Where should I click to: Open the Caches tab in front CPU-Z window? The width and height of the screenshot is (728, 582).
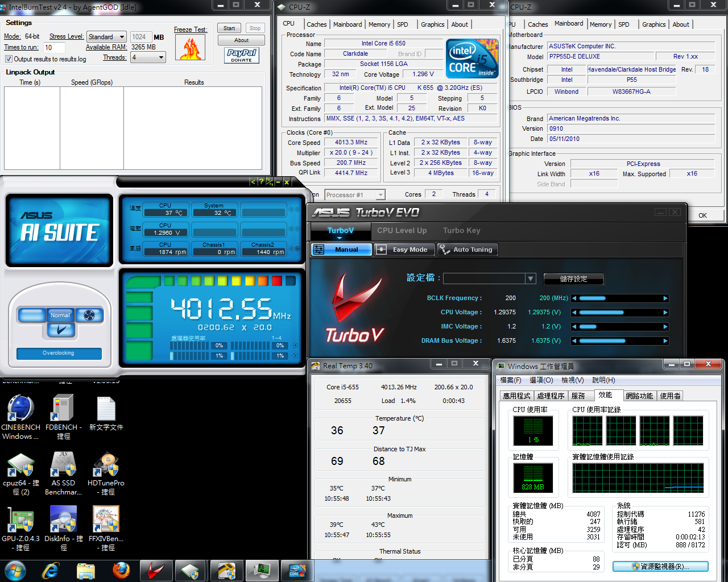(317, 24)
